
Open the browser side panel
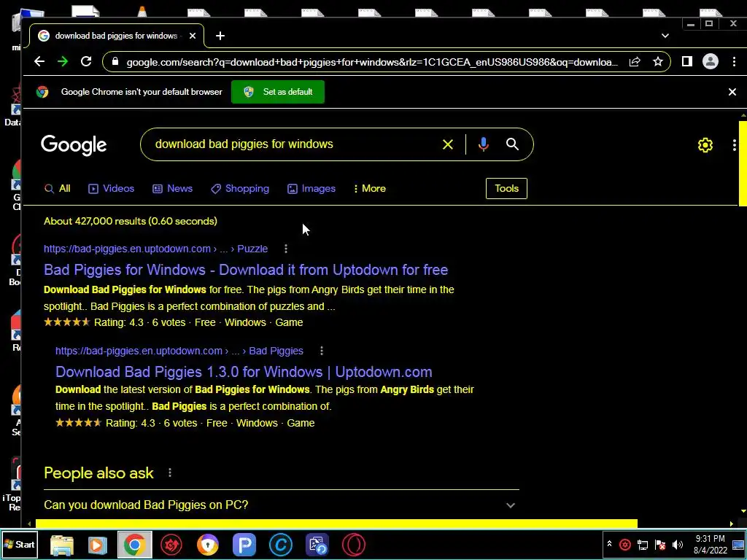pyautogui.click(x=686, y=61)
